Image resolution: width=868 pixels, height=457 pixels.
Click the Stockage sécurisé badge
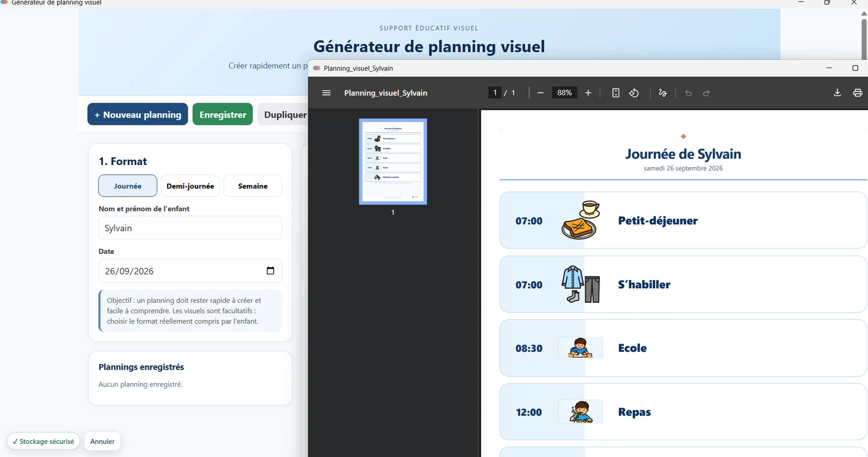pyautogui.click(x=43, y=441)
